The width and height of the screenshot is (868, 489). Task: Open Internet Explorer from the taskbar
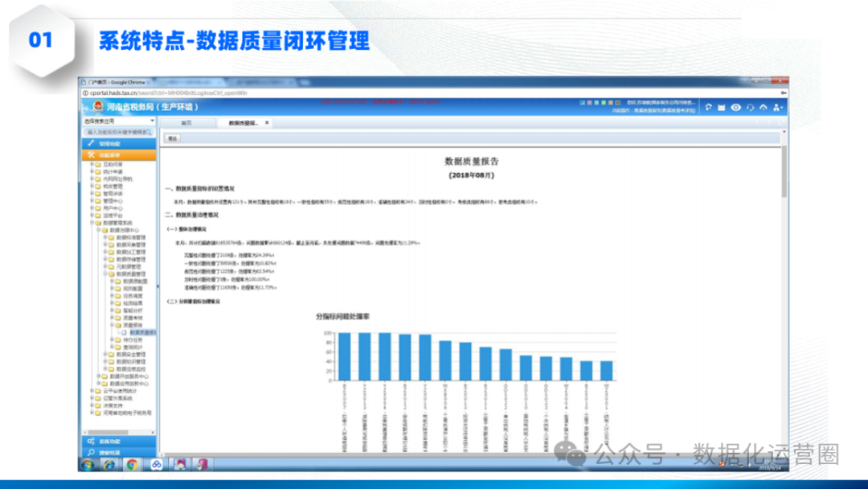(109, 465)
